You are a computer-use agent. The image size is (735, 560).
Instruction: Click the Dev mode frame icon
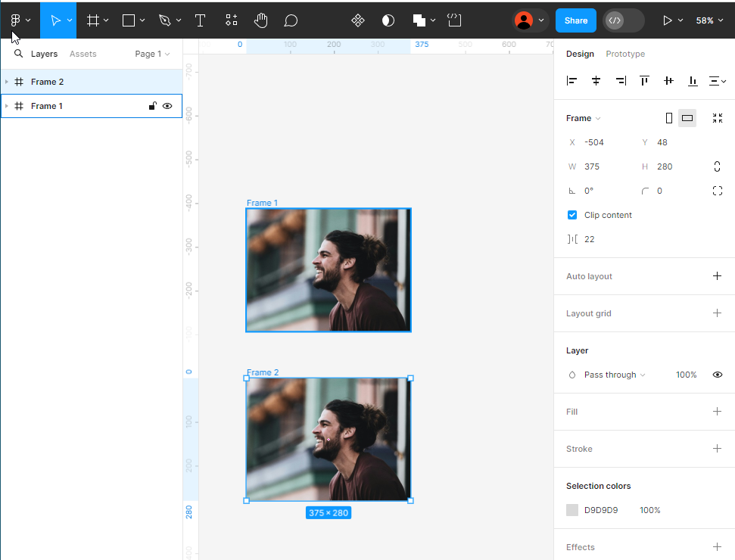click(x=454, y=20)
